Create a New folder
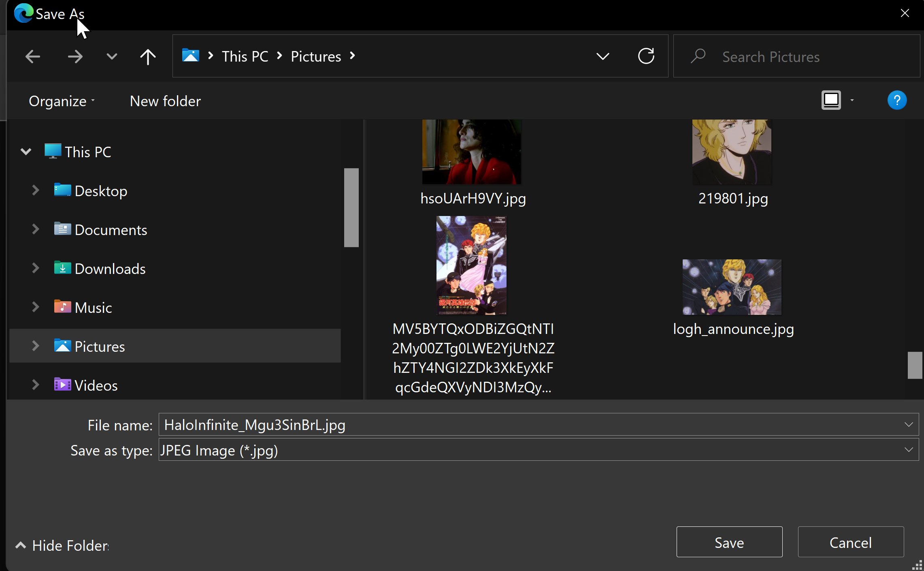Viewport: 924px width, 571px height. click(165, 101)
